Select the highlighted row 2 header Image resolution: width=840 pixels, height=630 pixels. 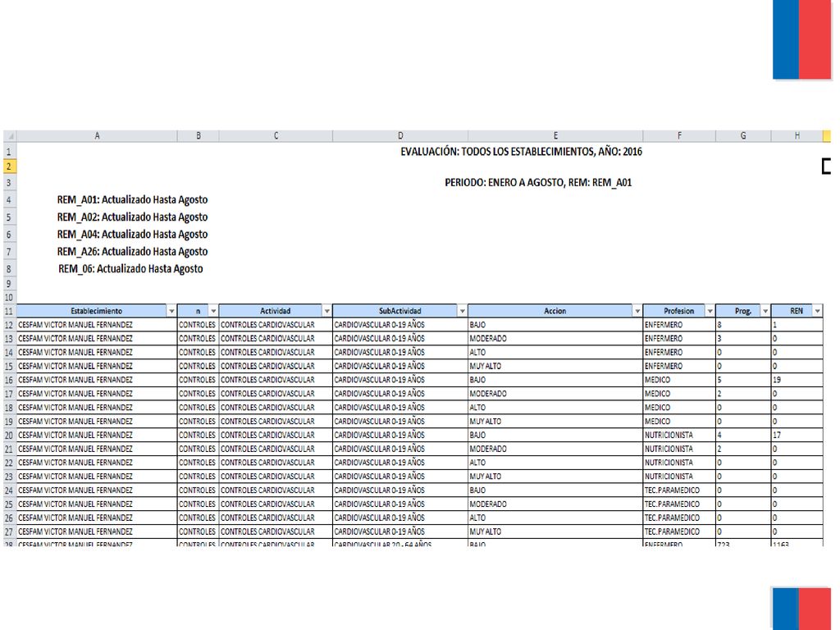[10, 167]
